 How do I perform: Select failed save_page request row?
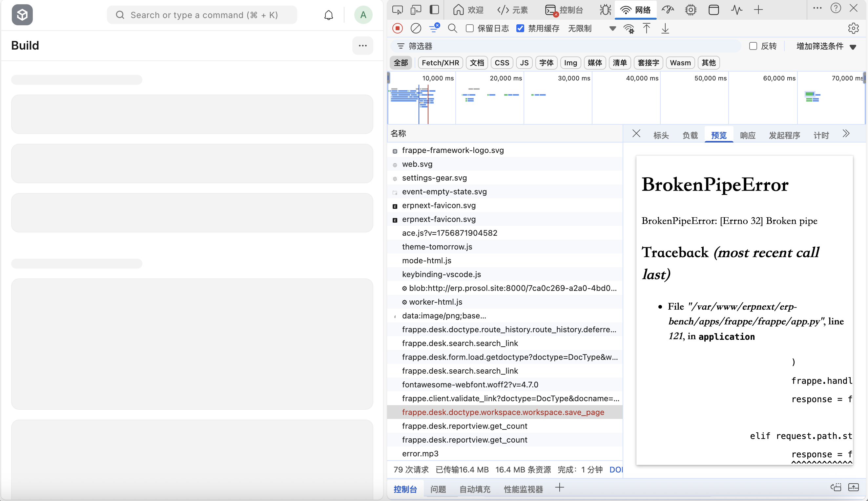pyautogui.click(x=505, y=412)
